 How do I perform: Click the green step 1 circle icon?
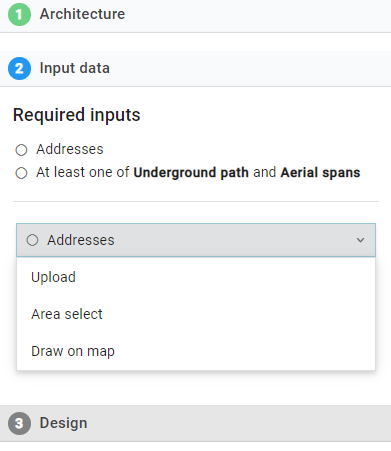coord(19,15)
